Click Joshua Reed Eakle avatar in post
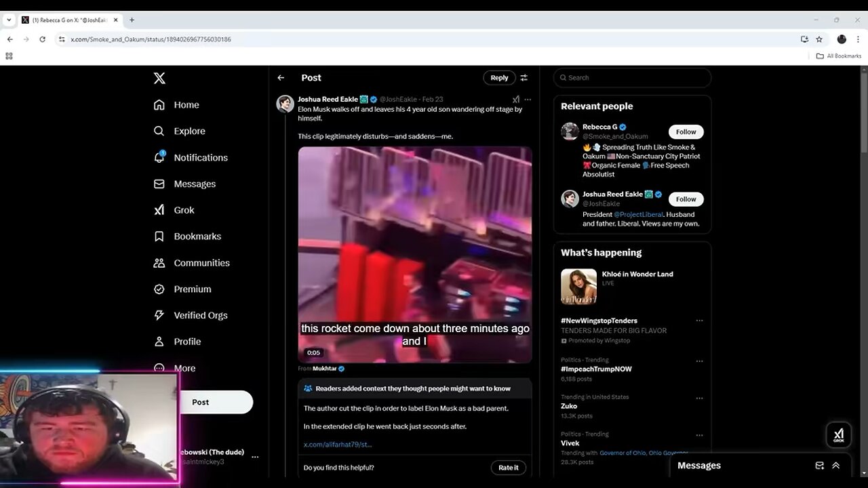This screenshot has width=868, height=488. pos(285,104)
